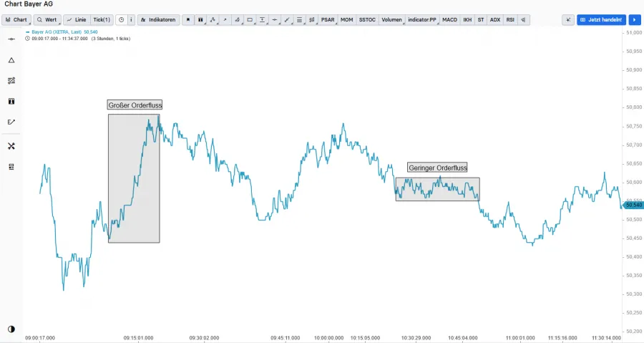Click the Jetzt handeln! button

(x=600, y=20)
